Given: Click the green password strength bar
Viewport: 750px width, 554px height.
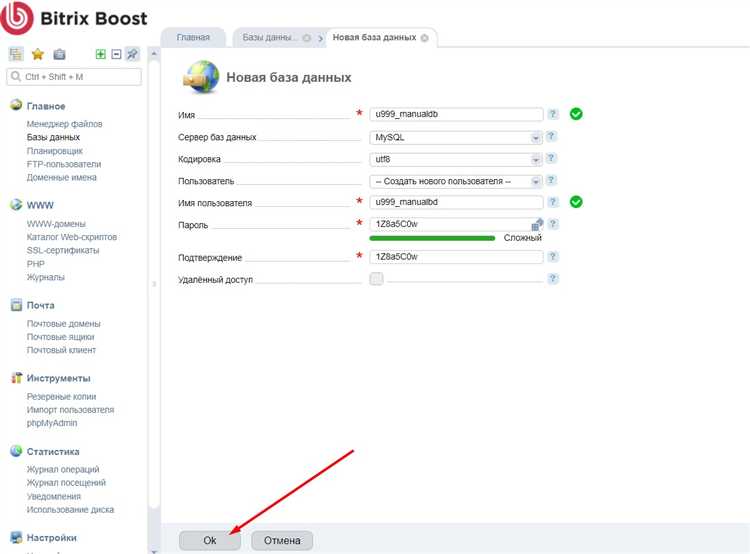Looking at the screenshot, I should (432, 238).
